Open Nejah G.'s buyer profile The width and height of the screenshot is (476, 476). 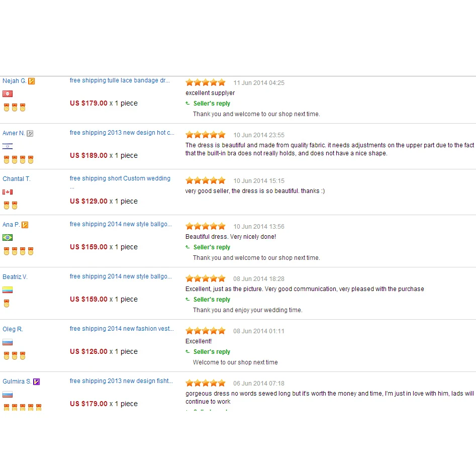14,81
